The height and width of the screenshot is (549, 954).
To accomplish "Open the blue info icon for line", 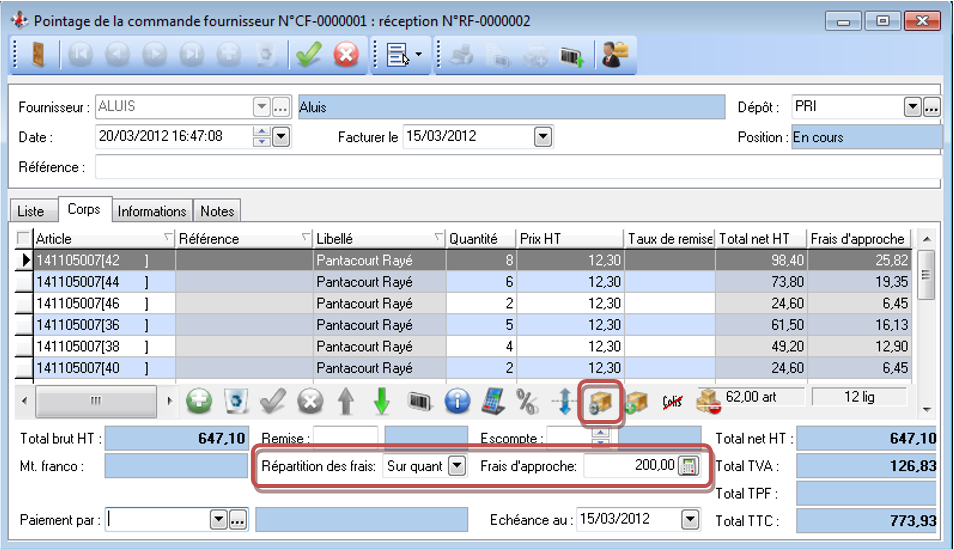I will (457, 402).
